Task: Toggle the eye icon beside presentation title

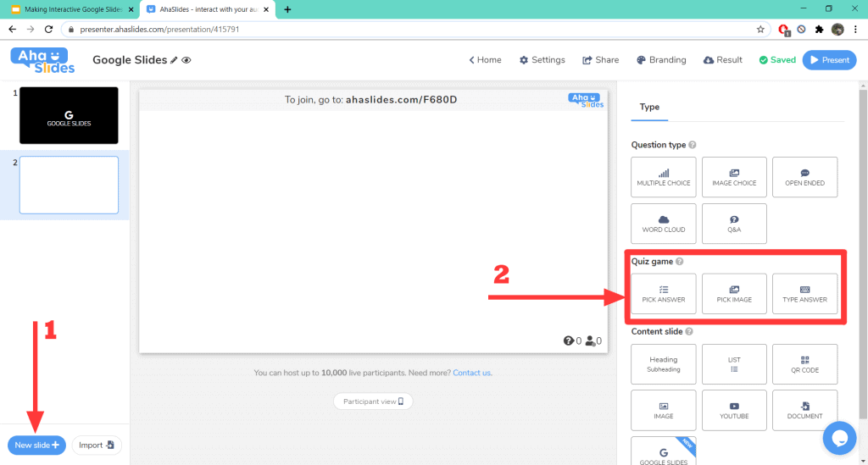Action: coord(186,60)
